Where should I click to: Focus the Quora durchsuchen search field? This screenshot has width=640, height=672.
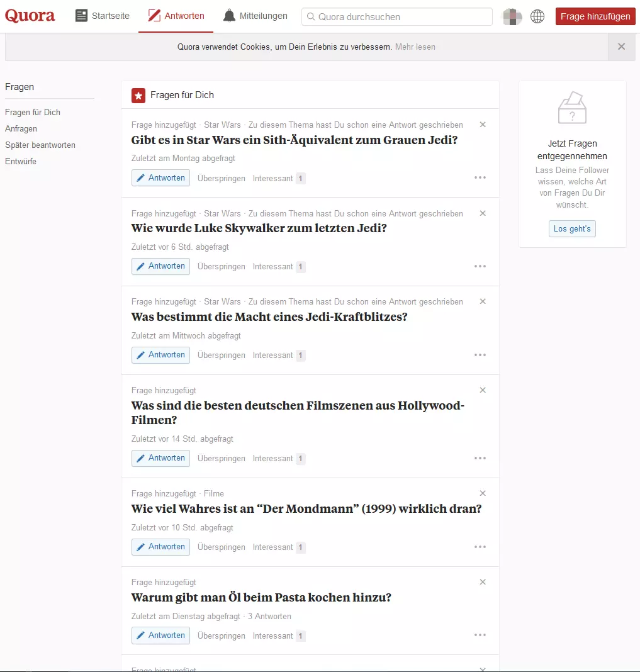[397, 17]
